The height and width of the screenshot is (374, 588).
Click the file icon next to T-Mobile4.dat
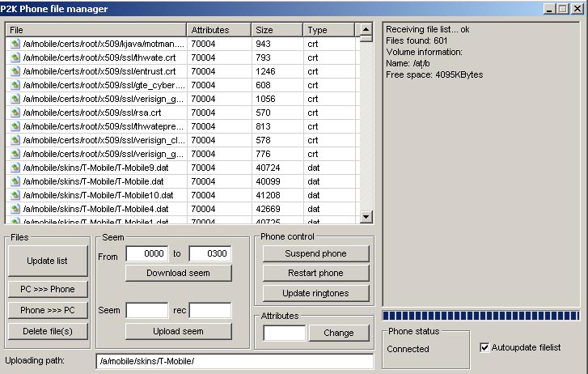click(x=15, y=209)
